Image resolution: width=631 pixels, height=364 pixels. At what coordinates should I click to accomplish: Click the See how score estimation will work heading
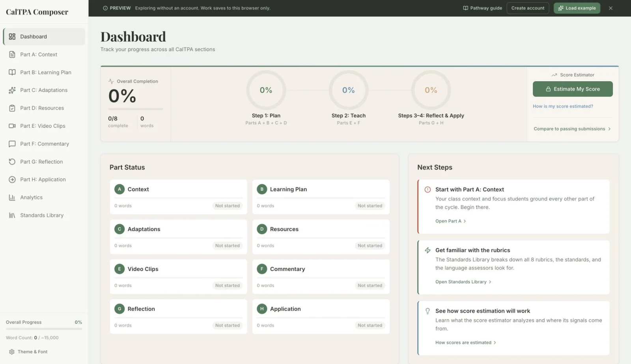(483, 311)
